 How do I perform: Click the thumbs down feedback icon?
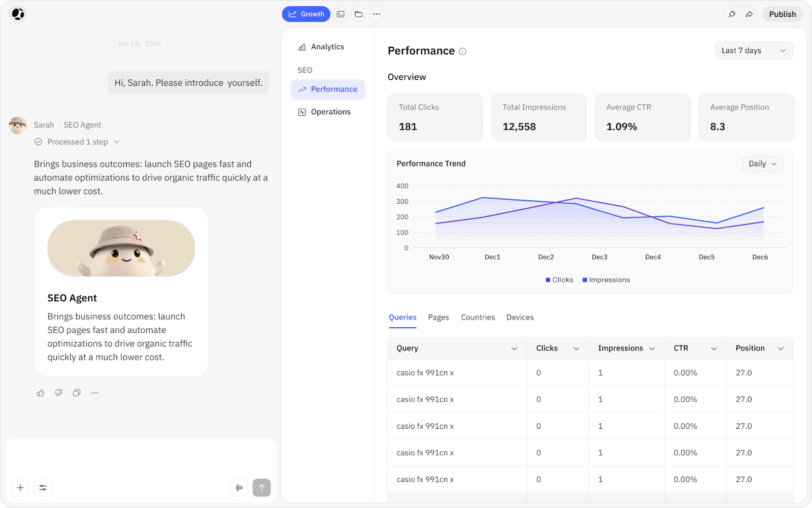[59, 393]
